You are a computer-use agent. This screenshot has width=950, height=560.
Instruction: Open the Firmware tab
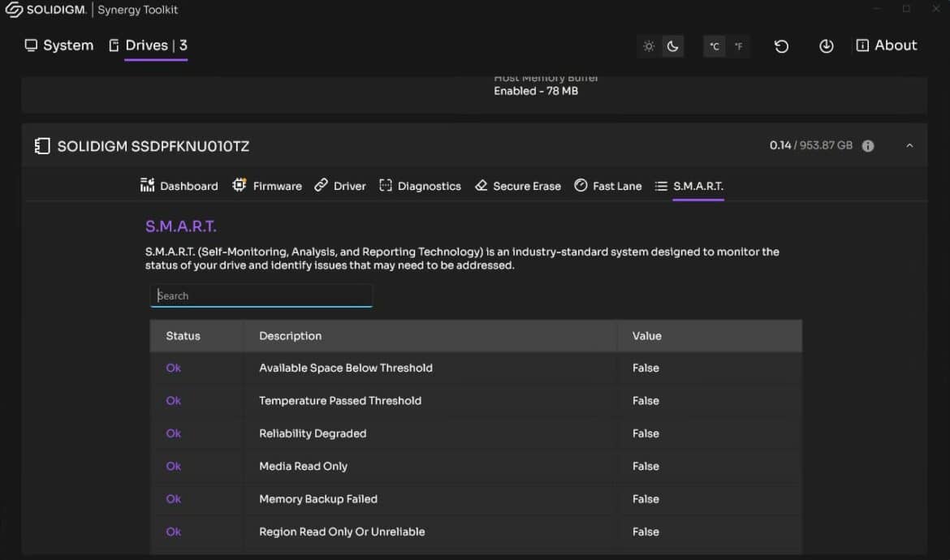266,186
